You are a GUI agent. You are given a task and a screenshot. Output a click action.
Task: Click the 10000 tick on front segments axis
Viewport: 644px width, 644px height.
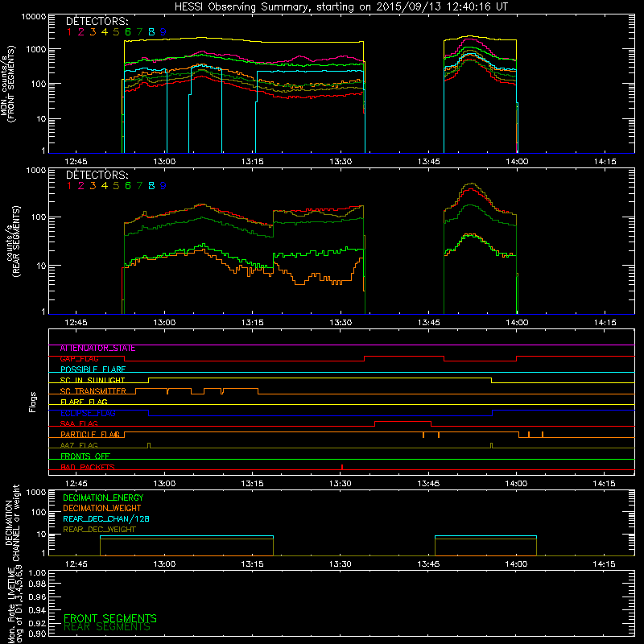(x=34, y=17)
